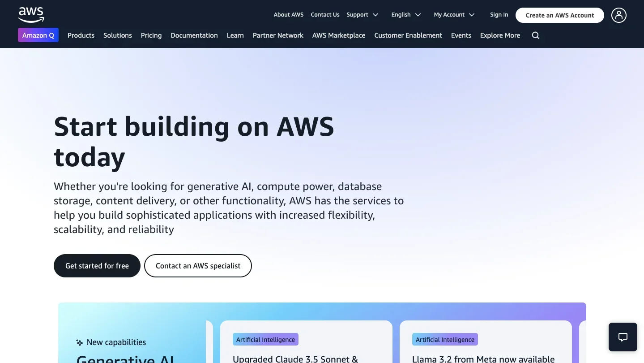The width and height of the screenshot is (644, 363).
Task: Open the chat support widget icon
Action: [623, 337]
